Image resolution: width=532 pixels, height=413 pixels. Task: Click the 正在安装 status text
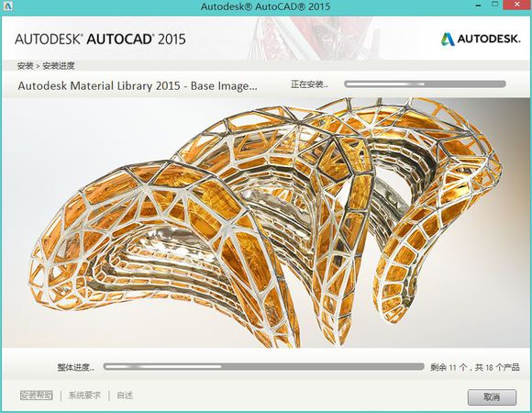[x=309, y=84]
